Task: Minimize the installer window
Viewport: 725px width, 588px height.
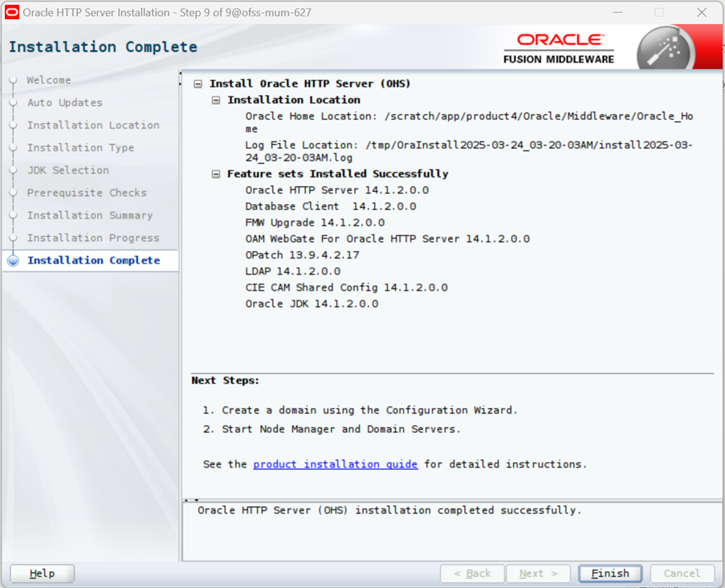Action: (617, 13)
